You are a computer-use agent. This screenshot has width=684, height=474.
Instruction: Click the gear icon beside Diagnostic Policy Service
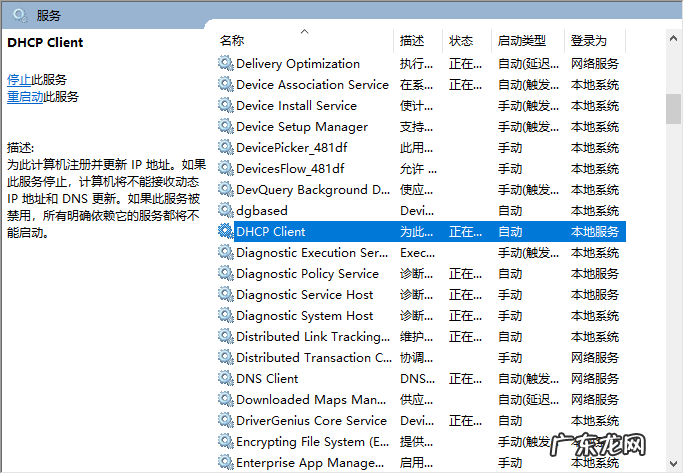226,273
